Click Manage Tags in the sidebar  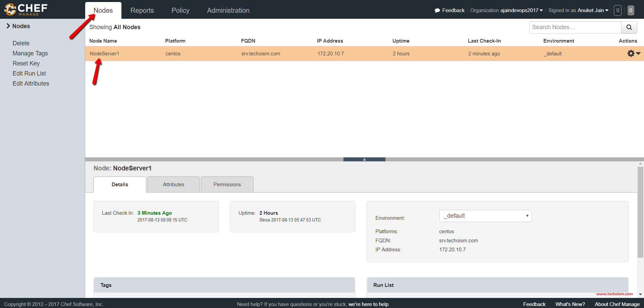coord(30,53)
